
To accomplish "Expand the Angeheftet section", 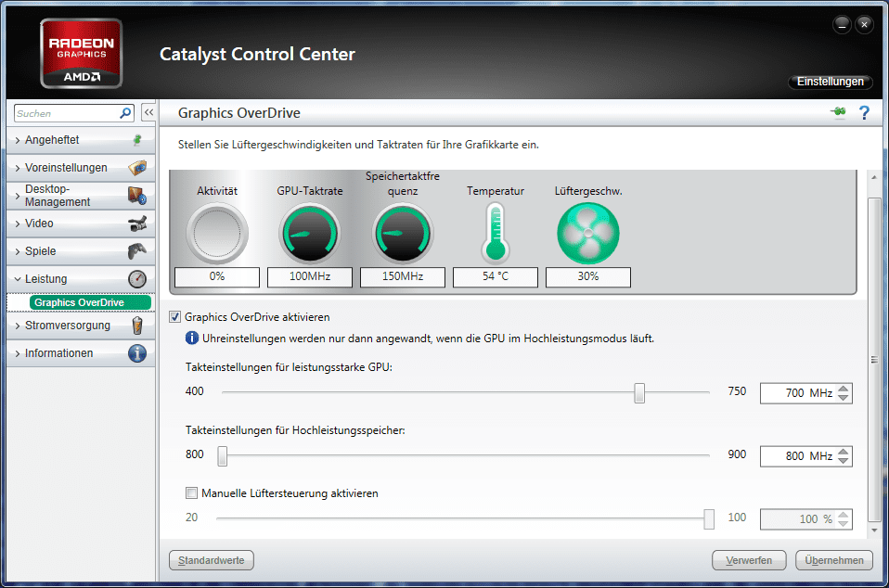I will (18, 140).
